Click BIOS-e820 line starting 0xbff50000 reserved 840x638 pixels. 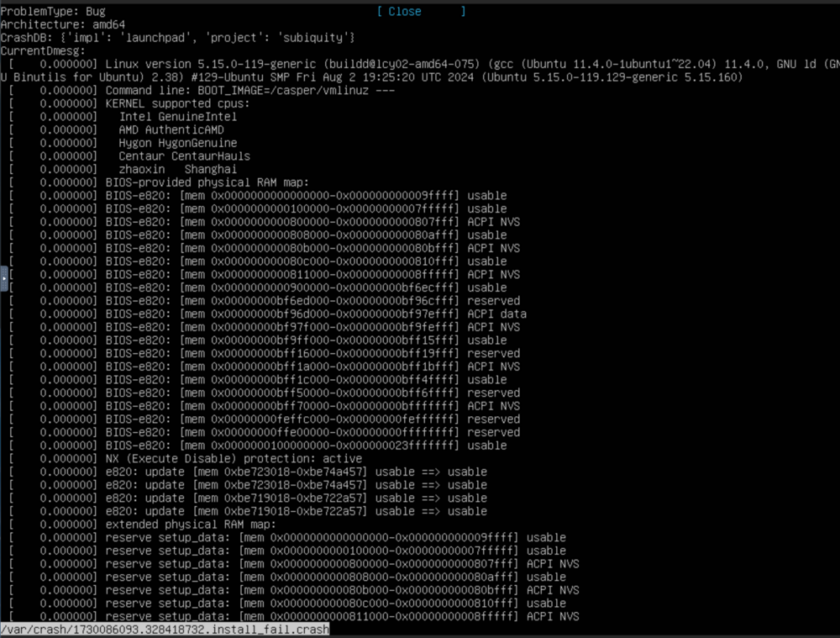[264, 393]
